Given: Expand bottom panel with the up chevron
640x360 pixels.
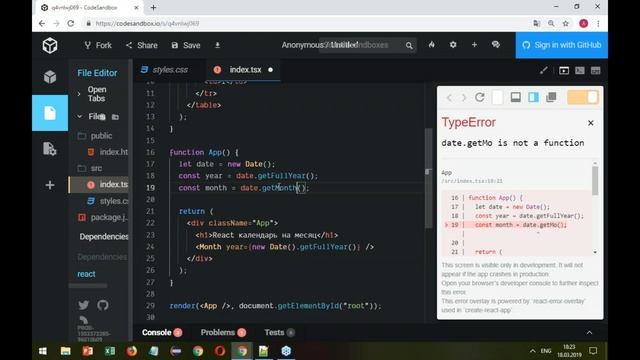Looking at the screenshot, I should pos(589,333).
